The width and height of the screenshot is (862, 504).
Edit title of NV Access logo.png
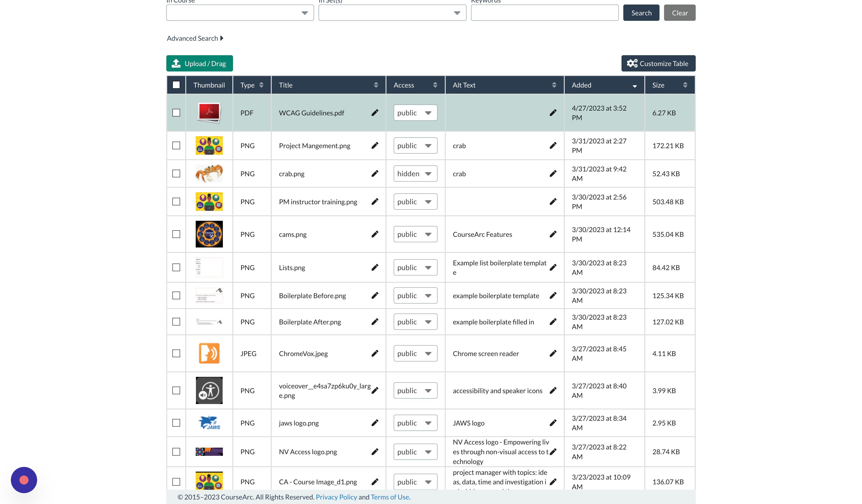pos(375,451)
